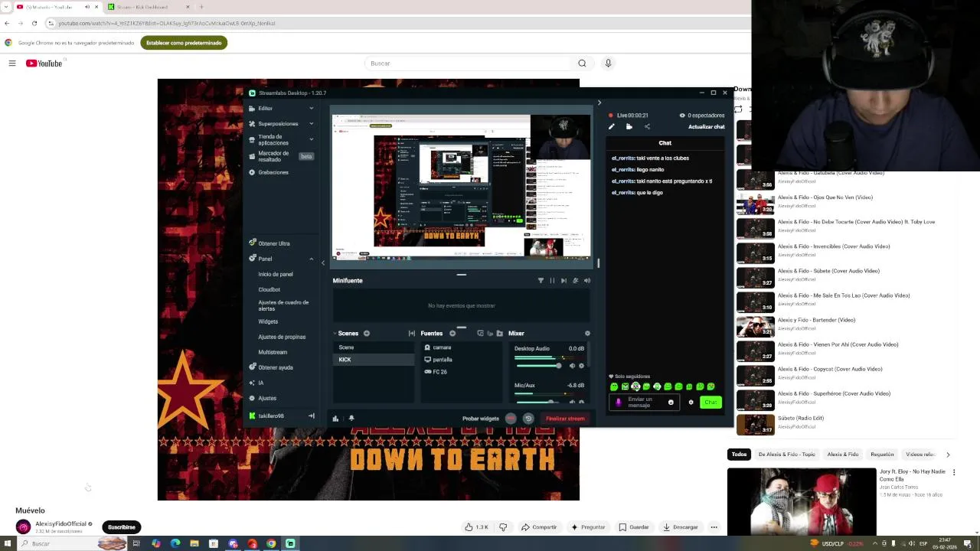Click the pencil edit stream info icon
The image size is (980, 551).
(x=612, y=126)
